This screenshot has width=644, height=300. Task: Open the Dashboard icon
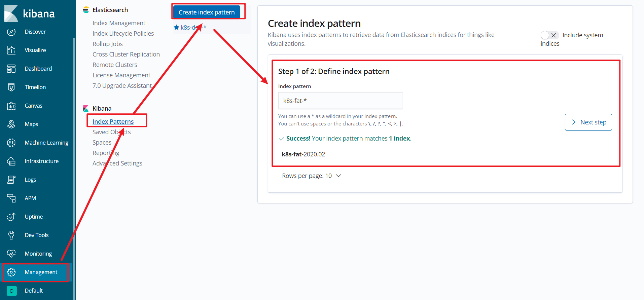(x=11, y=69)
